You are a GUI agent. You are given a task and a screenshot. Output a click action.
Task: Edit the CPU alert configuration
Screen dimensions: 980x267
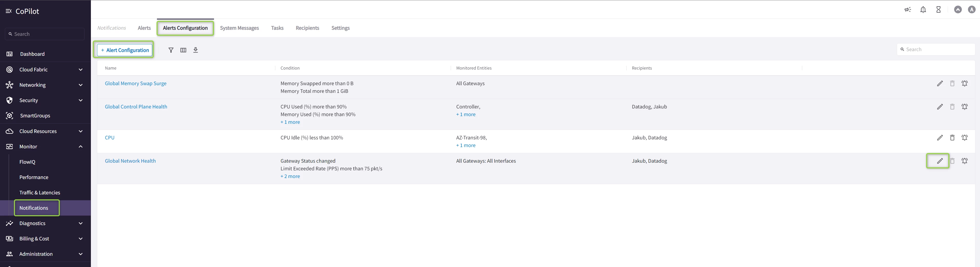(940, 138)
